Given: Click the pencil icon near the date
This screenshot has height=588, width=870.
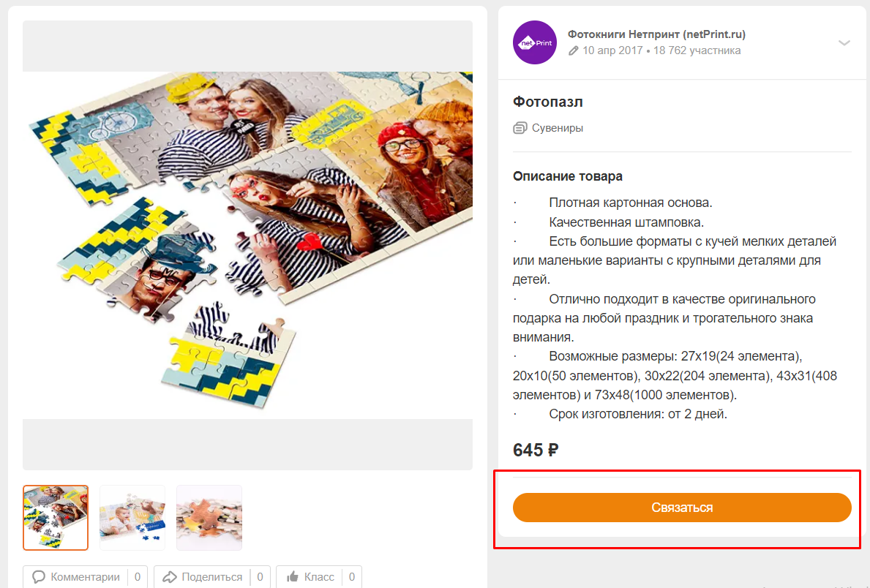Looking at the screenshot, I should coord(573,51).
